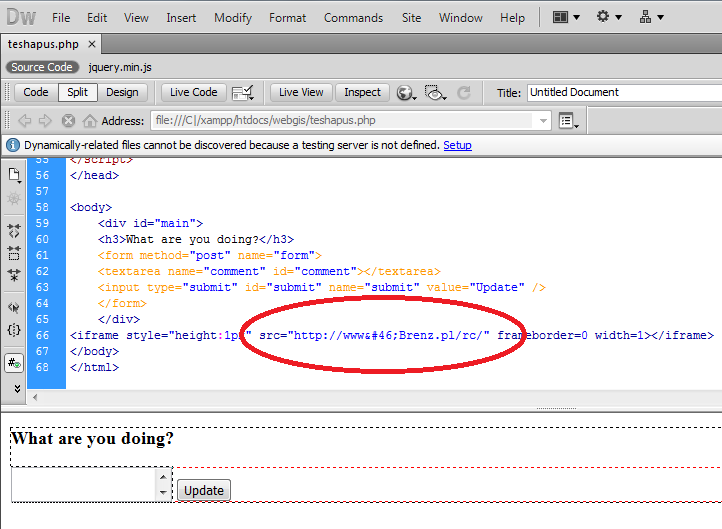Open the workspace layout dropdown arrow
This screenshot has width=722, height=529.
(x=576, y=17)
